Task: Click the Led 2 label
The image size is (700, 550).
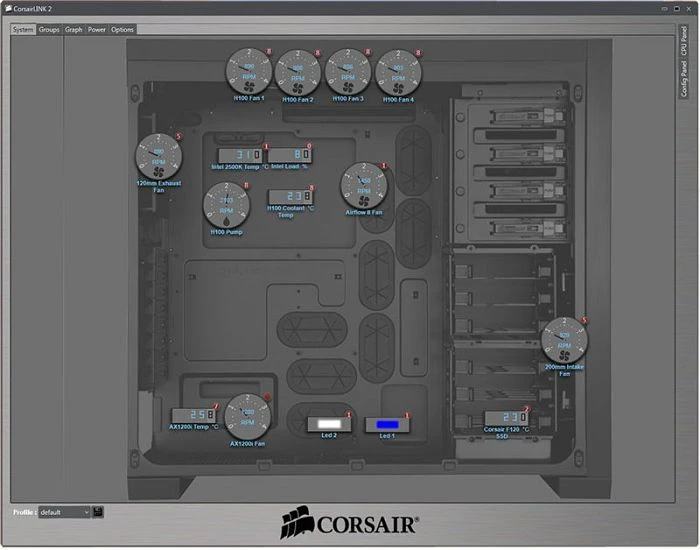Action: point(329,435)
